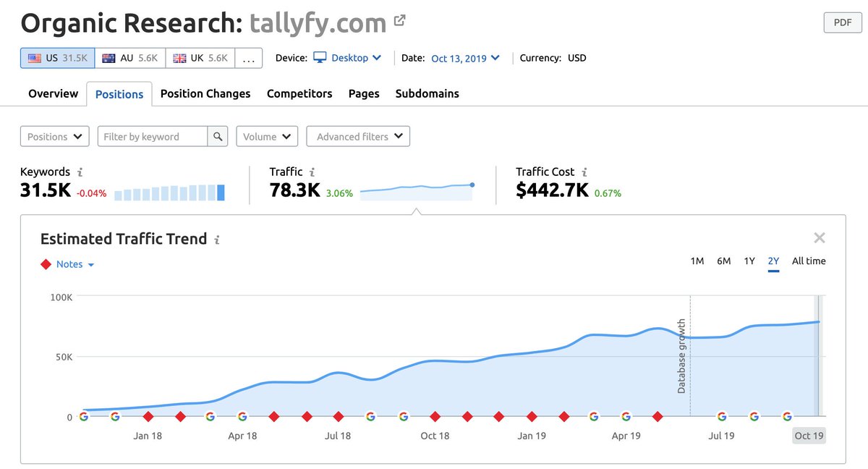Open tallyfy.com external link icon

tap(400, 22)
